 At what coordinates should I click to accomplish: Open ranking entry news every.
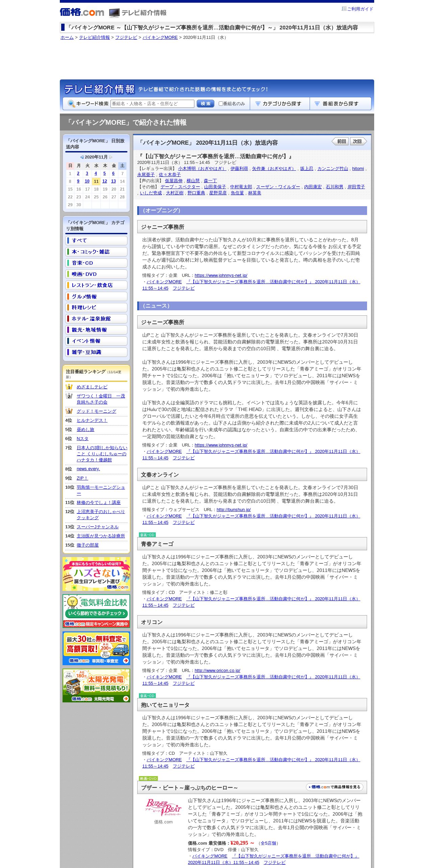(88, 469)
